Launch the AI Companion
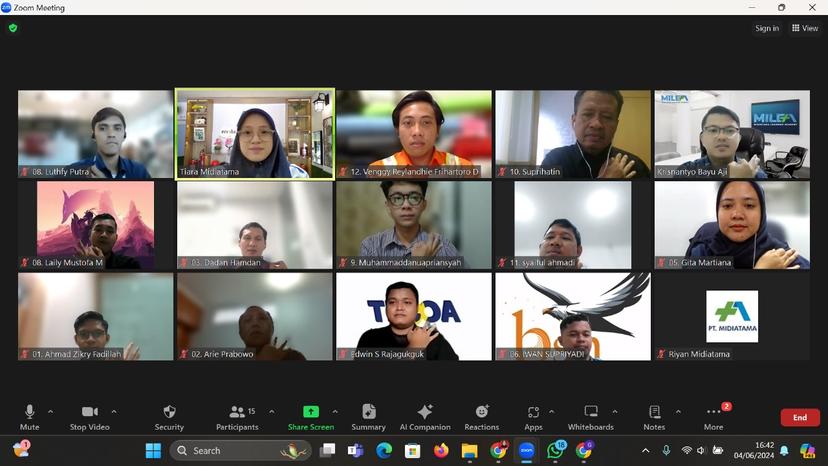Viewport: 828px width, 466px height. [425, 417]
